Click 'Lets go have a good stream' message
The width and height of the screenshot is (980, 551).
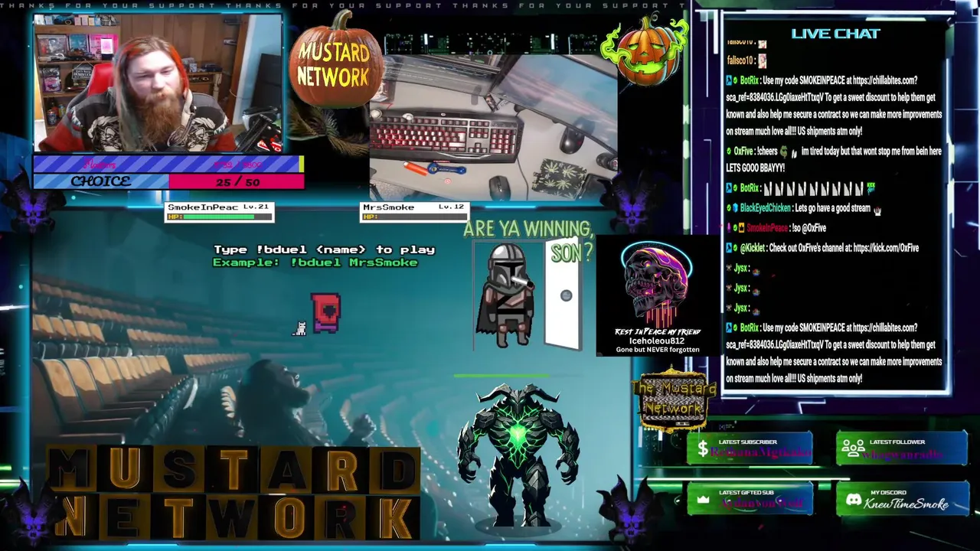(832, 208)
